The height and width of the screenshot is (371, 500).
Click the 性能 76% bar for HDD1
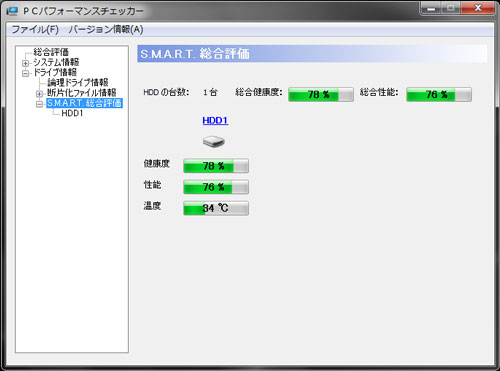[216, 187]
